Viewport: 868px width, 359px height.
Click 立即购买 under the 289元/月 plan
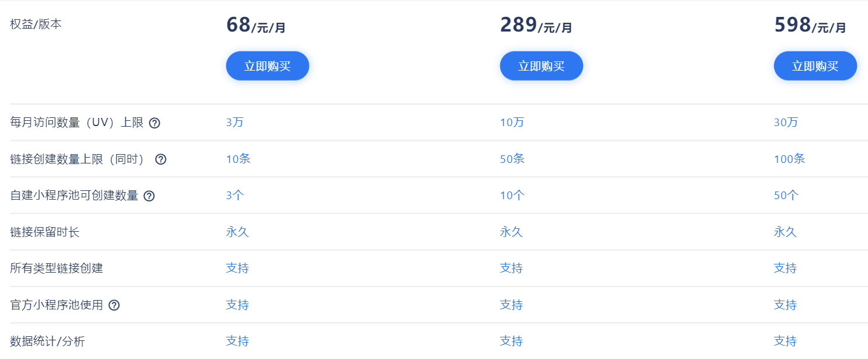tap(541, 65)
